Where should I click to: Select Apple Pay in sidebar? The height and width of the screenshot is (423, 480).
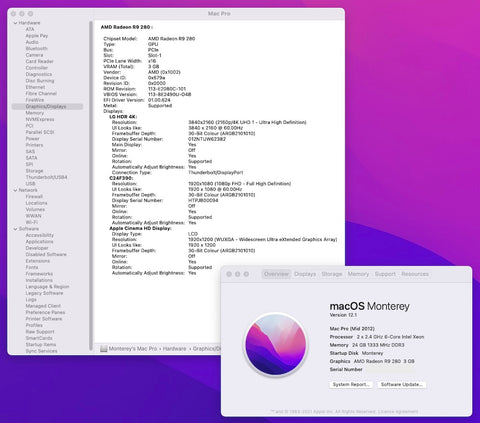[37, 36]
